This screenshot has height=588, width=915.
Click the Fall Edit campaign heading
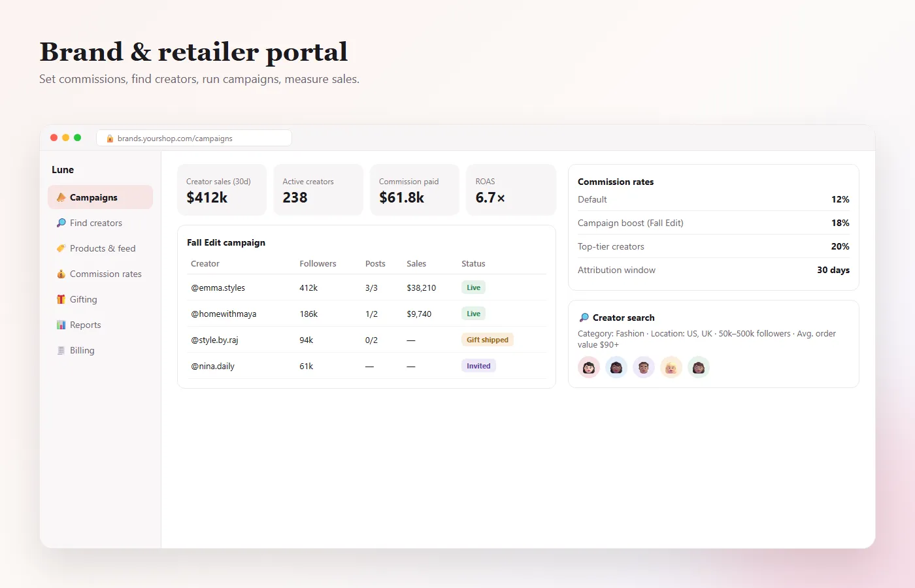tap(226, 242)
